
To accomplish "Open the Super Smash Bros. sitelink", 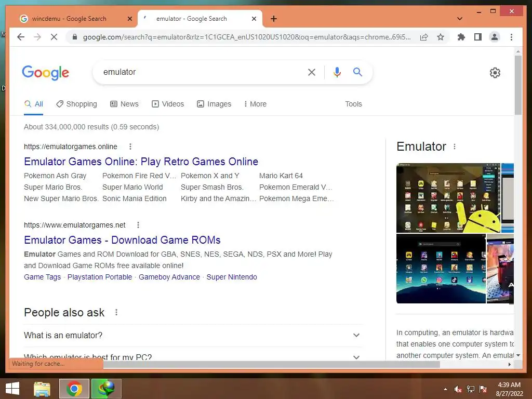I will pyautogui.click(x=212, y=187).
